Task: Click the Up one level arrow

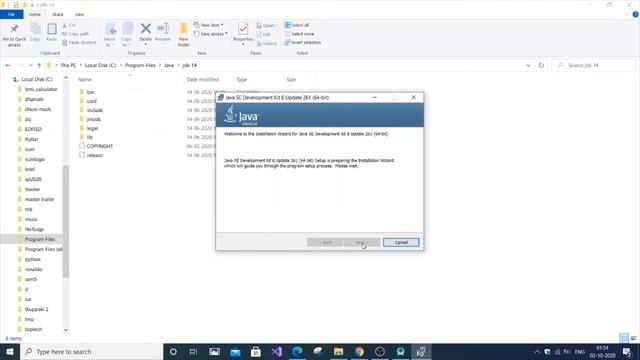Action: click(x=39, y=65)
